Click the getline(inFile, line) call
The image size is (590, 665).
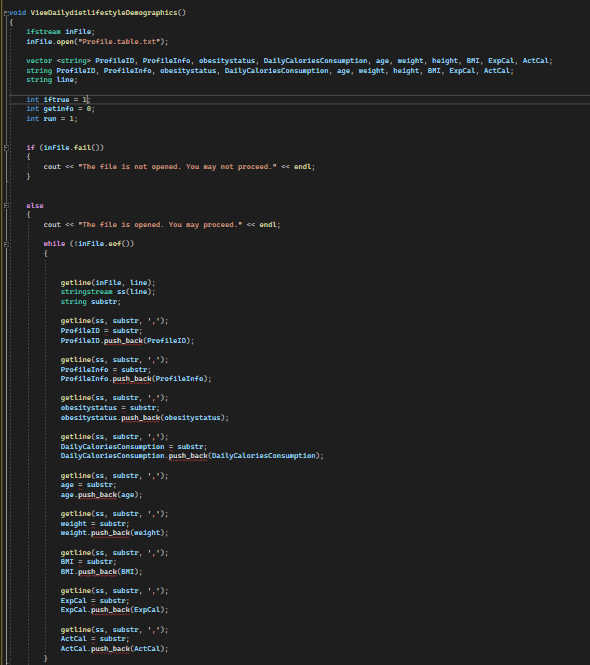(x=108, y=282)
